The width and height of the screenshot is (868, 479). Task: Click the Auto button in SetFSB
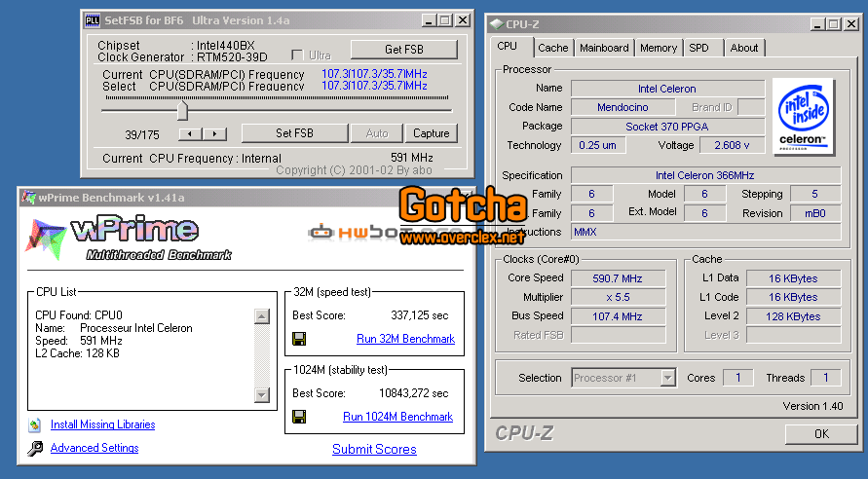[377, 133]
